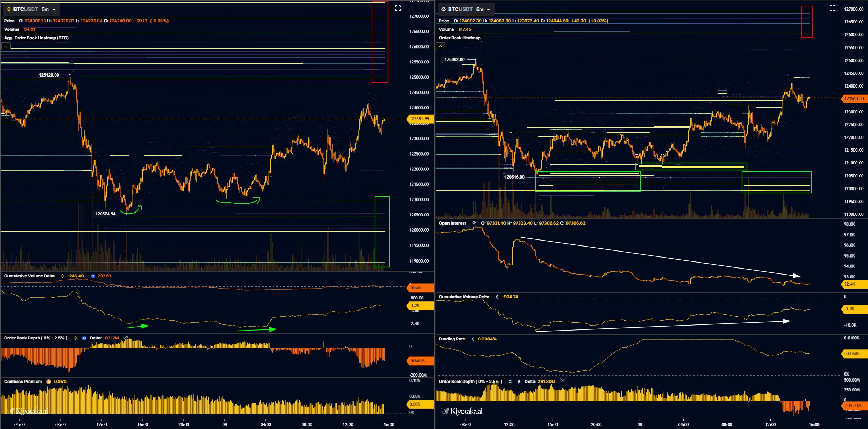Click the exchange icon next to Open Interest

tap(474, 223)
